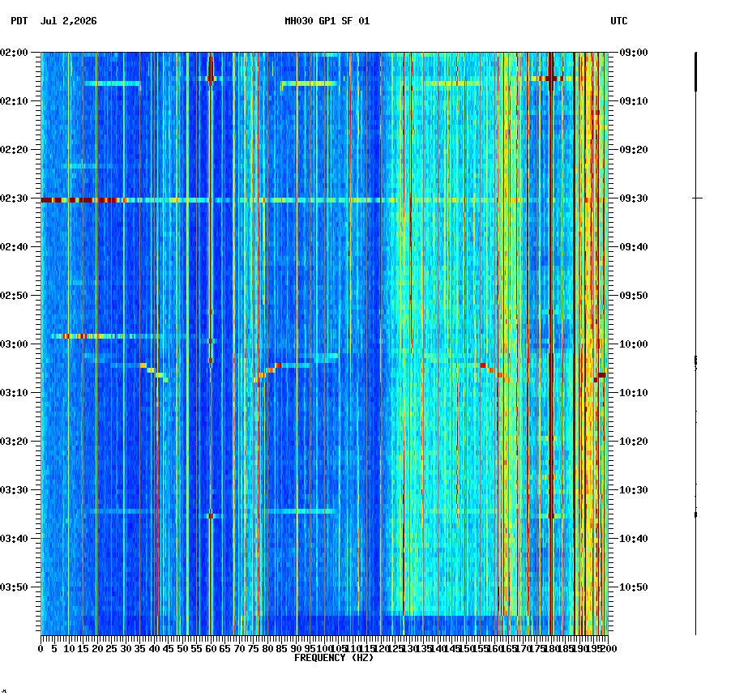731x700 pixels.
Task: Click the '30' frequency axis label
Action: click(126, 648)
